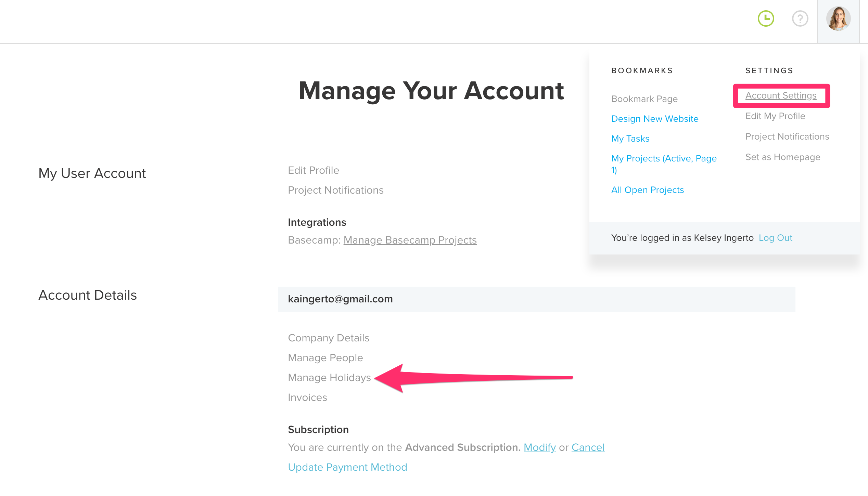Cancel the Advanced Subscription

pos(588,447)
